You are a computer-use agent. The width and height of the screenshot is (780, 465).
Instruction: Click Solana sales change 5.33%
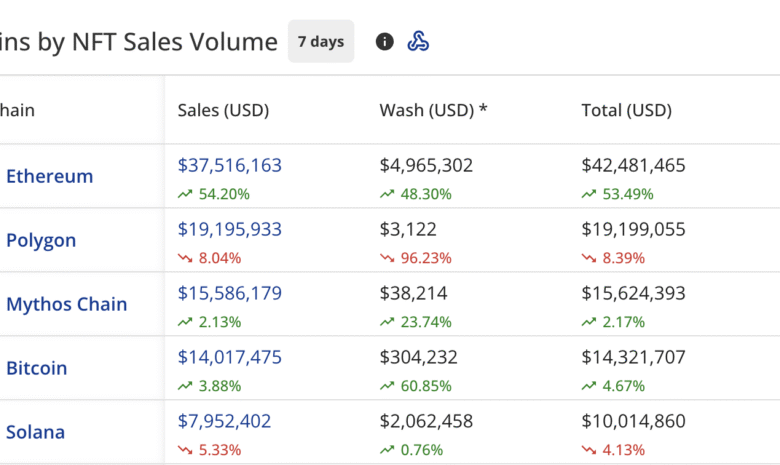click(209, 450)
